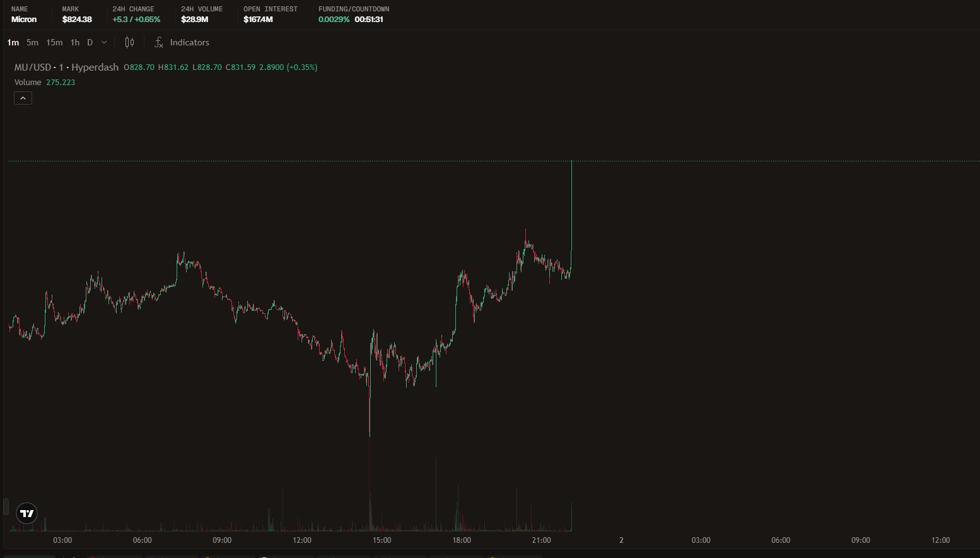Expand the timeframe dropdown chevron
980x558 pixels.
pyautogui.click(x=104, y=42)
